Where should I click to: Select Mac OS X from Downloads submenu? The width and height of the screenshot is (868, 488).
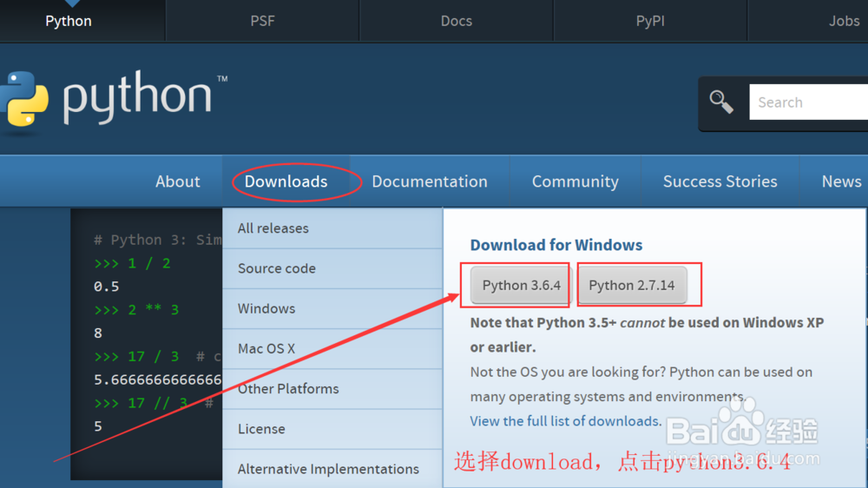[x=332, y=349]
